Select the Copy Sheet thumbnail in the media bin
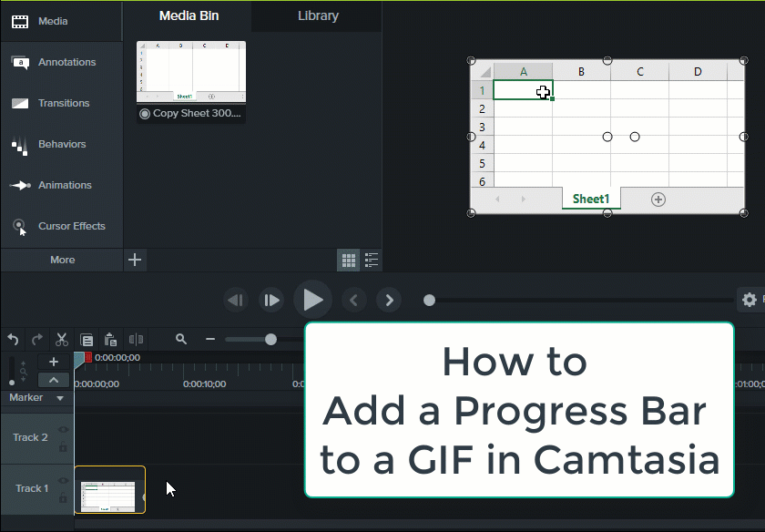 pyautogui.click(x=190, y=76)
